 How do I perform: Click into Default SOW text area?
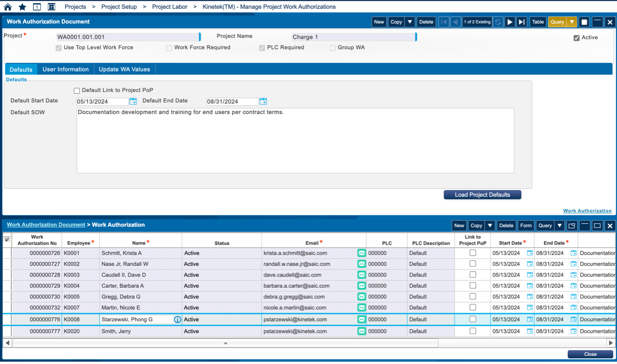coord(295,141)
